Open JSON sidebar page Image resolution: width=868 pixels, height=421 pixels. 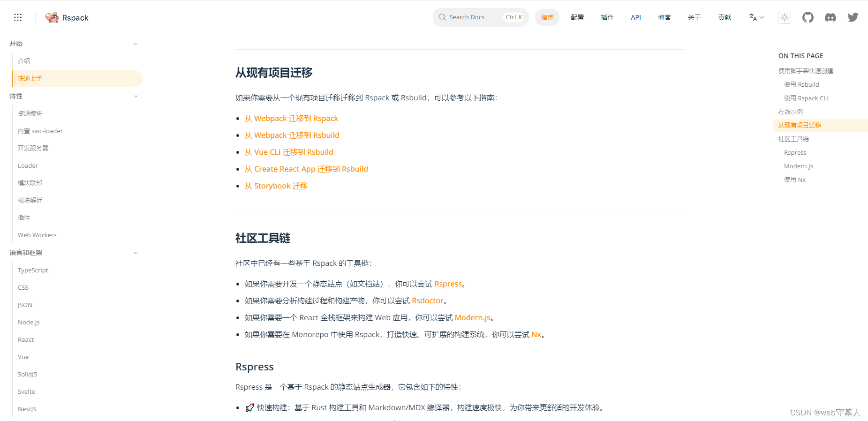[x=25, y=305]
